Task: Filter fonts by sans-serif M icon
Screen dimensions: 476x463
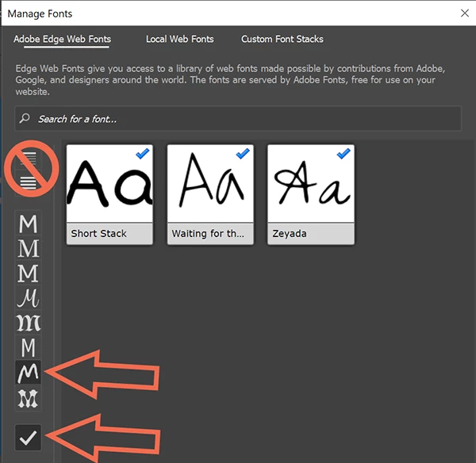Action: click(x=28, y=224)
